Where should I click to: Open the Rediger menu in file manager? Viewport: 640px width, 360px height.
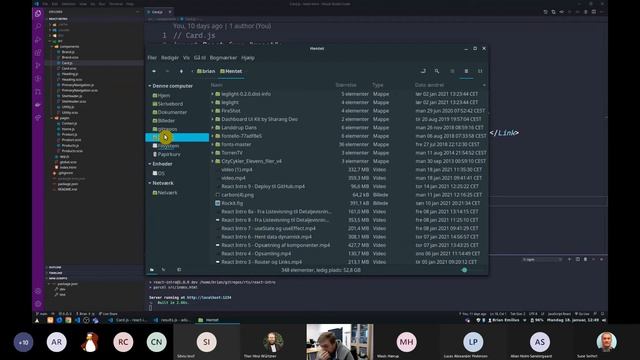(x=170, y=58)
